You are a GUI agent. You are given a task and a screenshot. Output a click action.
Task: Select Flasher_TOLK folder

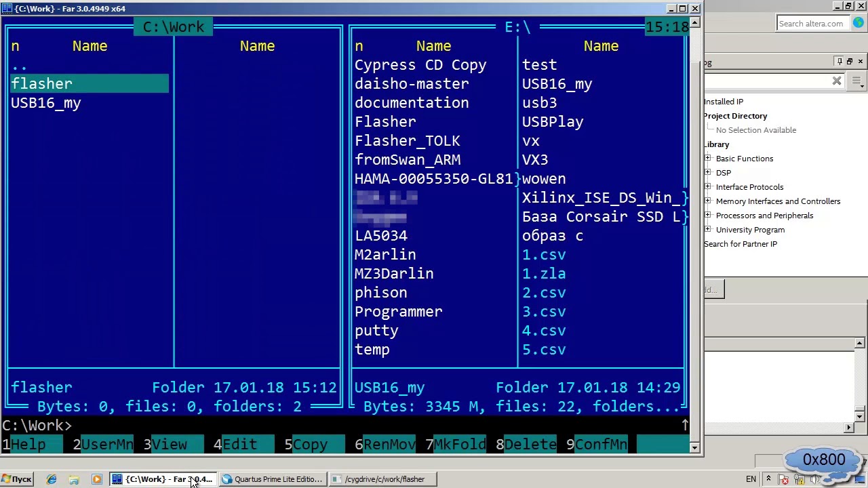pyautogui.click(x=408, y=141)
